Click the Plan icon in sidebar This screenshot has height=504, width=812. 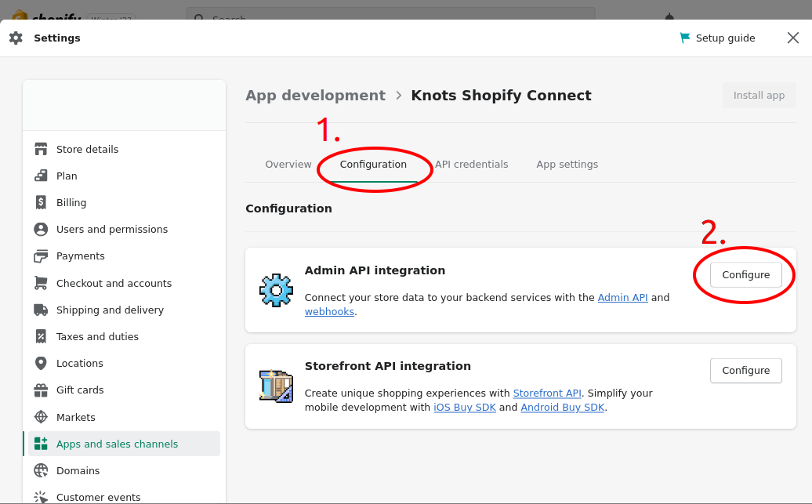coord(41,176)
